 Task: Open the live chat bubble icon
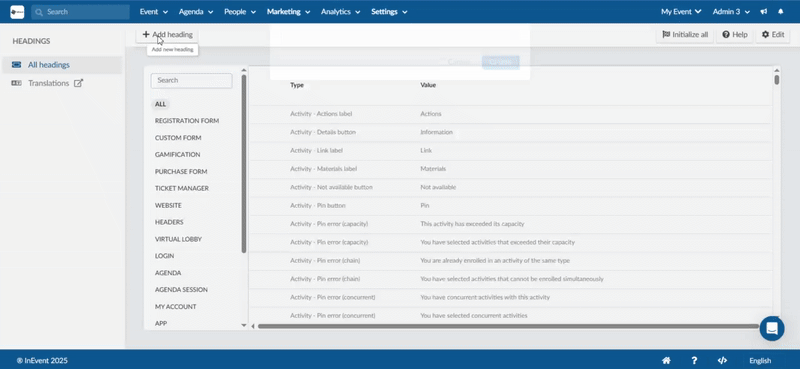coord(771,328)
